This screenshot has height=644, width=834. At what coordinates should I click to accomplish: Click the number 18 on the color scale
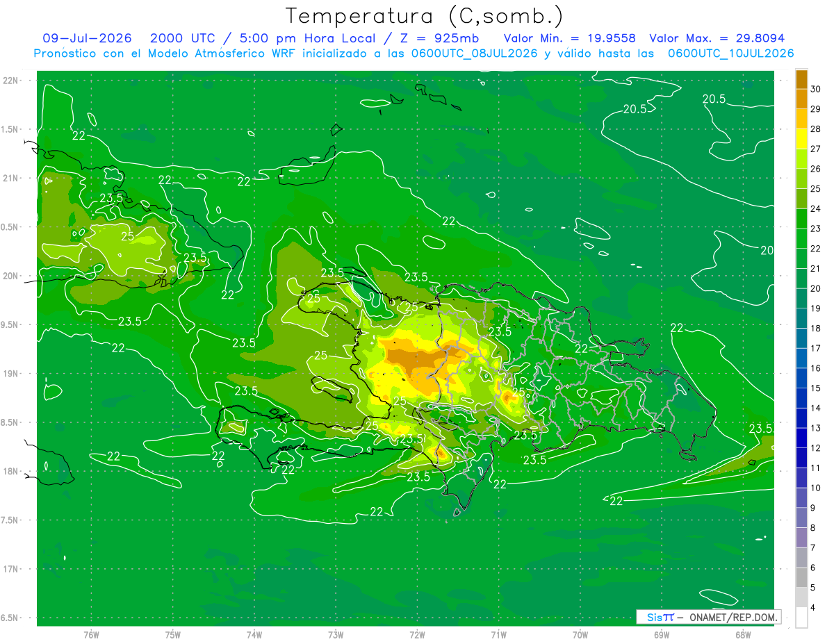coord(816,328)
